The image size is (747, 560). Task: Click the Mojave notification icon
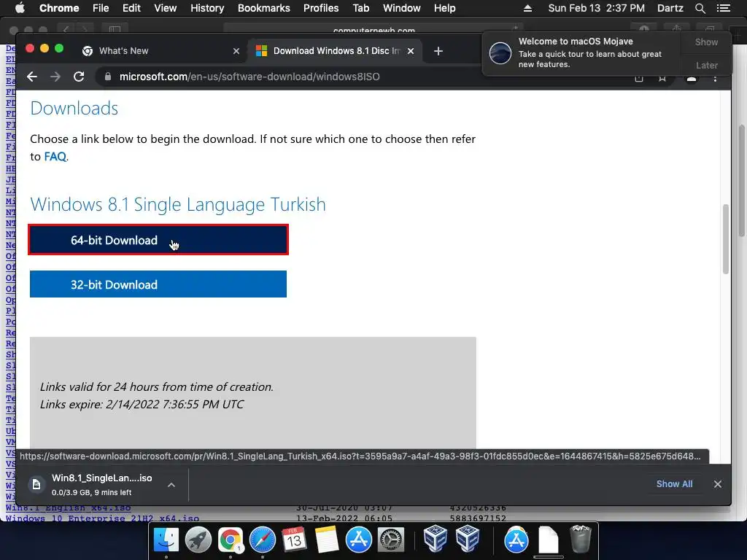[x=500, y=52]
